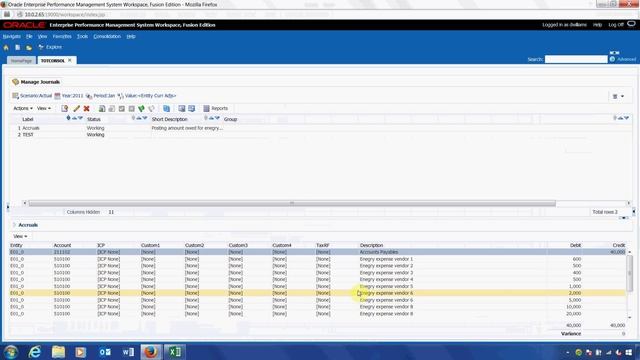Select Enegry expense vendor 1 row
The width and height of the screenshot is (640, 360).
click(x=318, y=259)
